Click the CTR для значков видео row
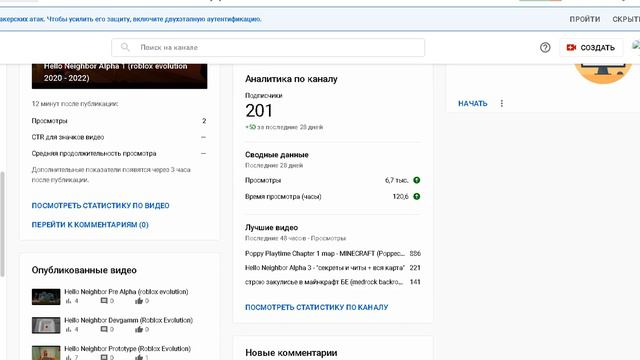The height and width of the screenshot is (360, 640). (119, 137)
